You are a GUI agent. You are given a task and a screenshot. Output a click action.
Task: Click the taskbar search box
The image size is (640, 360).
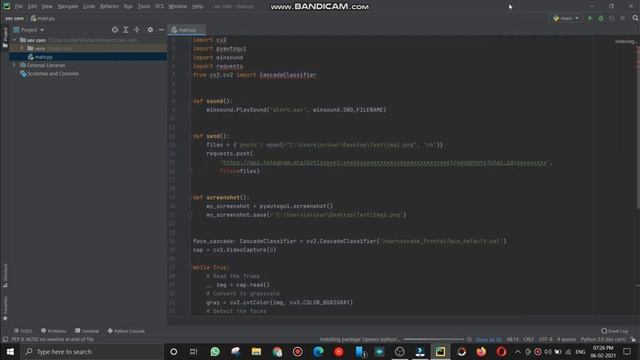(x=92, y=351)
